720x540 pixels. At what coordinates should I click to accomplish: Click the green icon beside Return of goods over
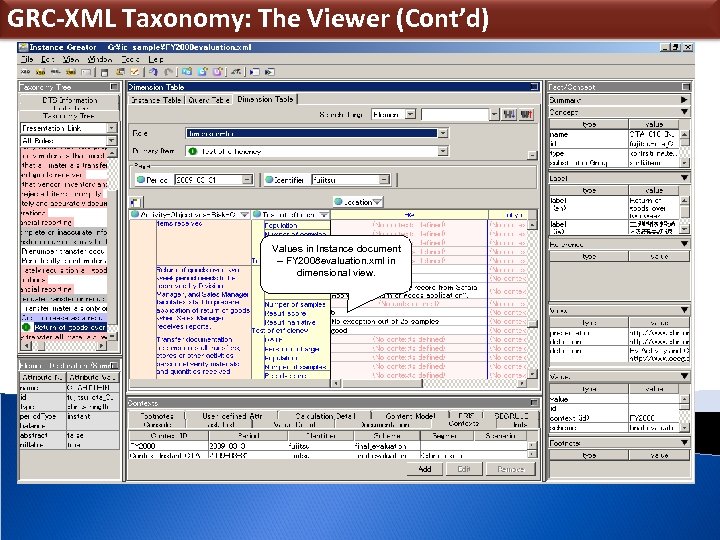[x=26, y=327]
